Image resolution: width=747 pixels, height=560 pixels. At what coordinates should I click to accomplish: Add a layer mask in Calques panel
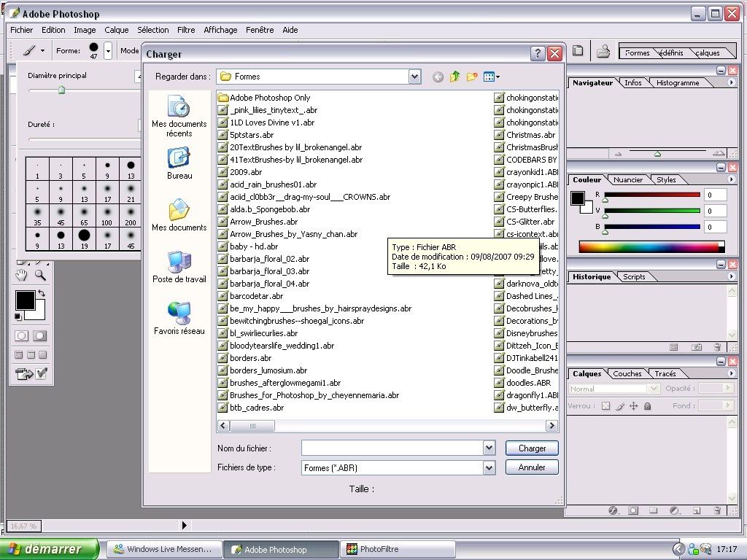point(633,510)
